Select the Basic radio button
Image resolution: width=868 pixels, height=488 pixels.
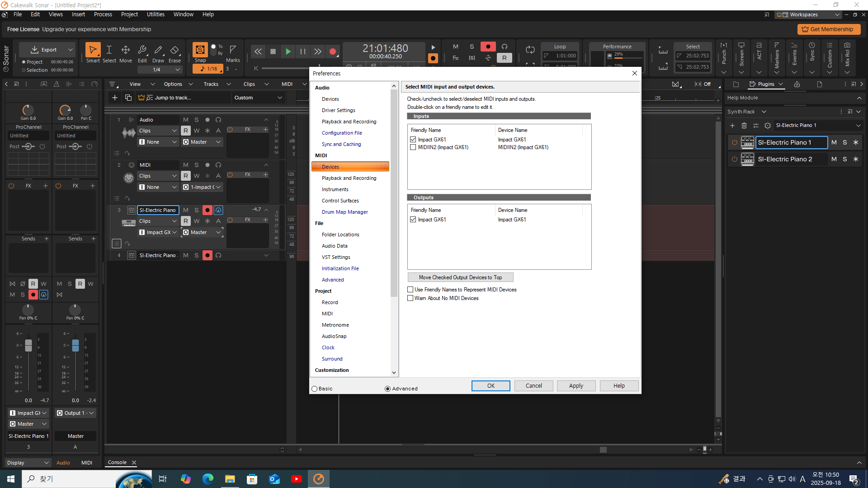coord(315,389)
